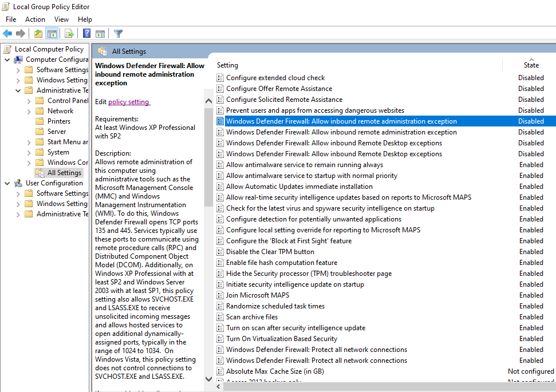Select the Network tree item
Image resolution: width=556 pixels, height=392 pixels.
60,111
